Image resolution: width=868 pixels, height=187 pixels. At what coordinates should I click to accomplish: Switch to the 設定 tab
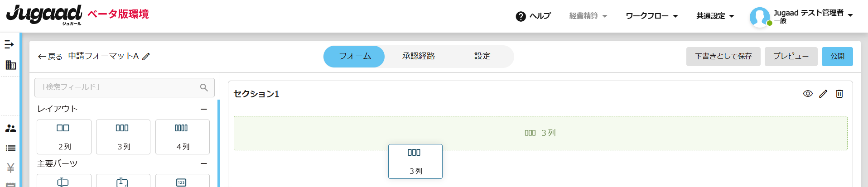pos(482,56)
